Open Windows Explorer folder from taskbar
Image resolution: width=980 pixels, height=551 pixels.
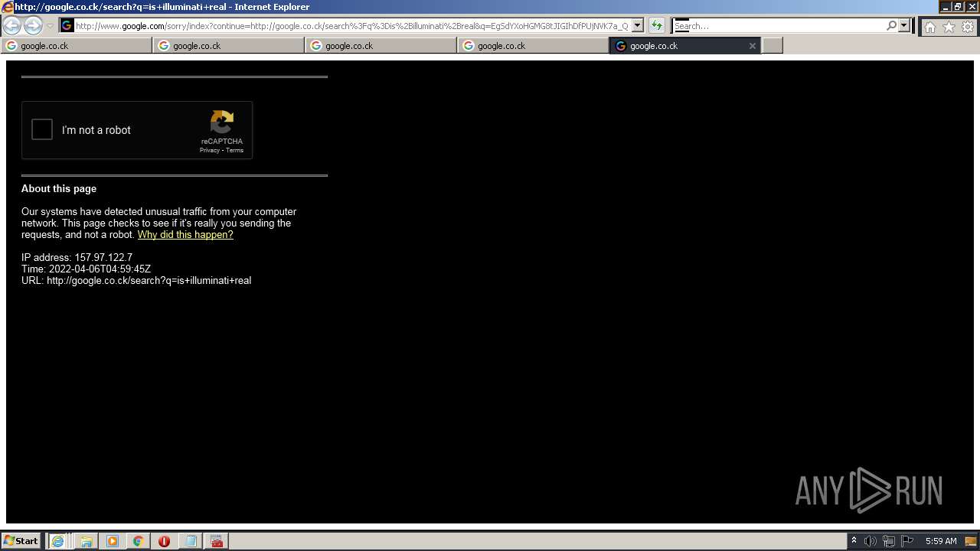click(87, 541)
